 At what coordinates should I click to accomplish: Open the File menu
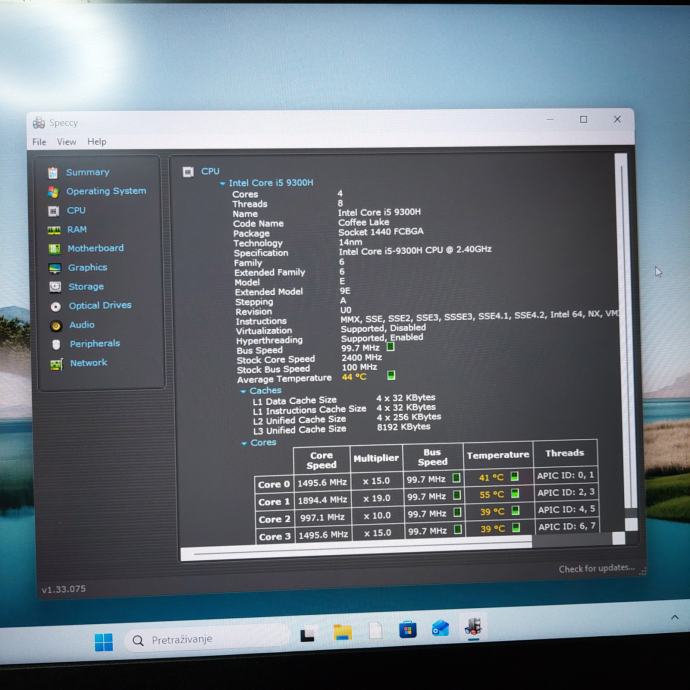pyautogui.click(x=39, y=142)
